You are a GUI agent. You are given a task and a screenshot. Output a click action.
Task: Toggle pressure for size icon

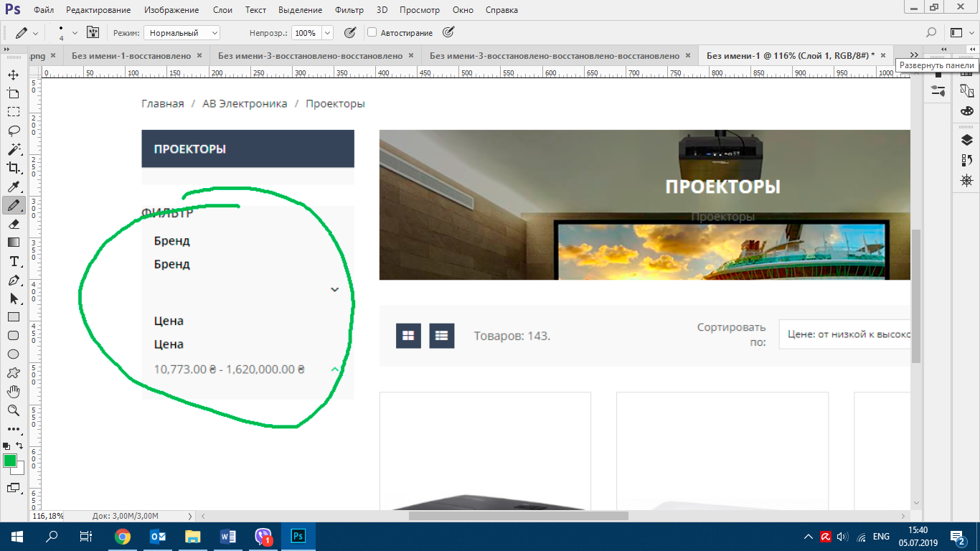448,33
